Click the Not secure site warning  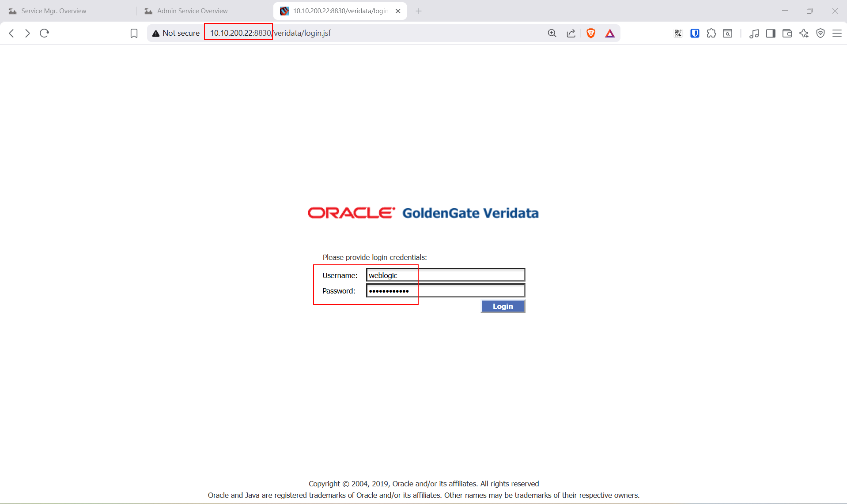(176, 33)
